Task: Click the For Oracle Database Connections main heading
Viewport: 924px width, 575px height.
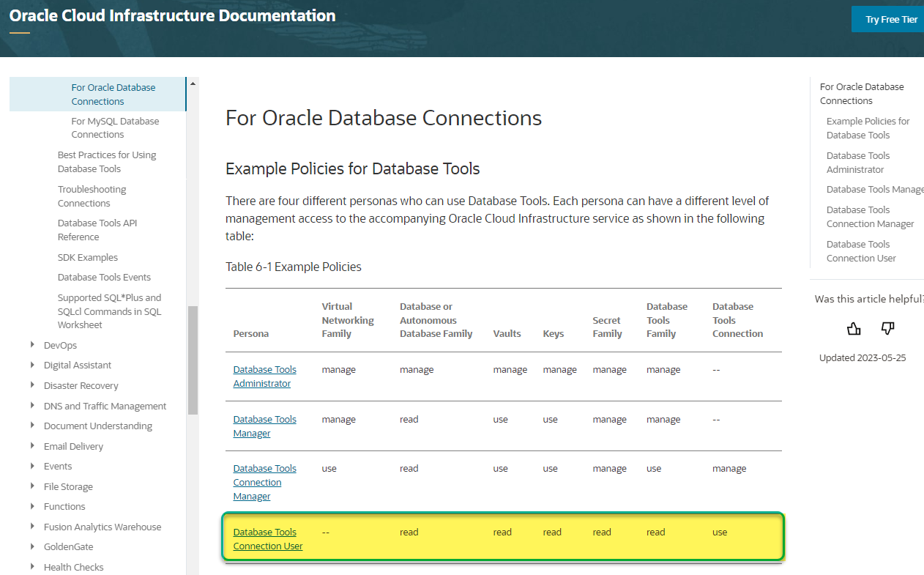Action: (384, 118)
